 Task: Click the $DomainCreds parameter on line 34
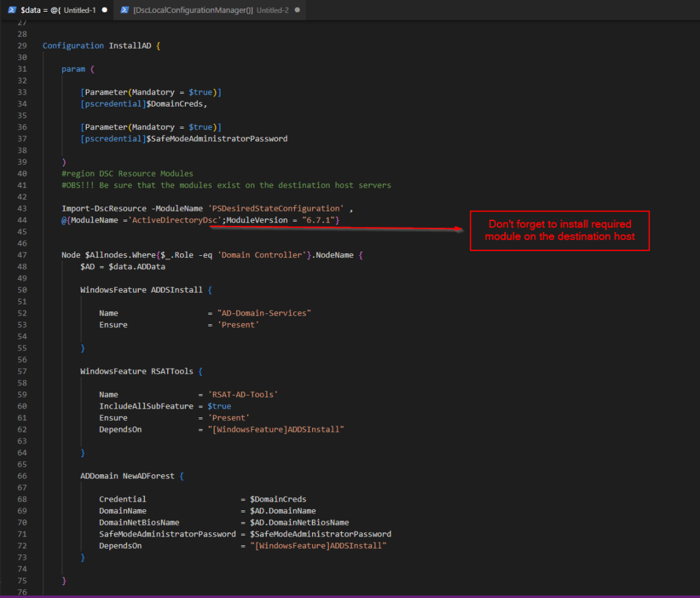point(176,104)
